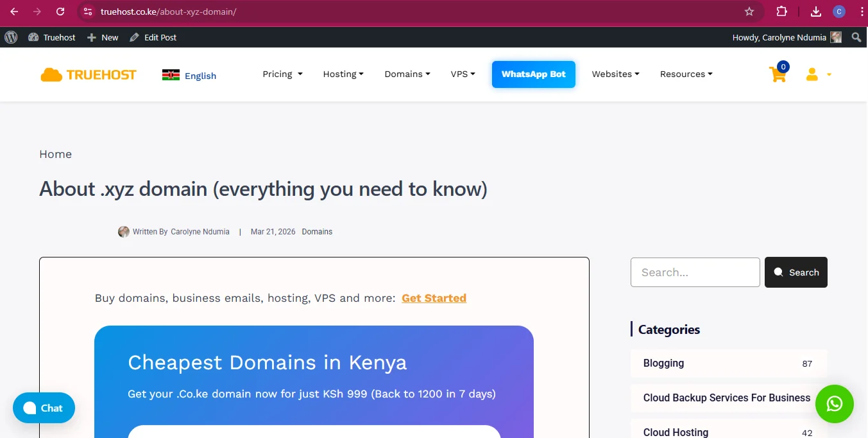Click the black Search button
The width and height of the screenshot is (868, 438).
796,272
